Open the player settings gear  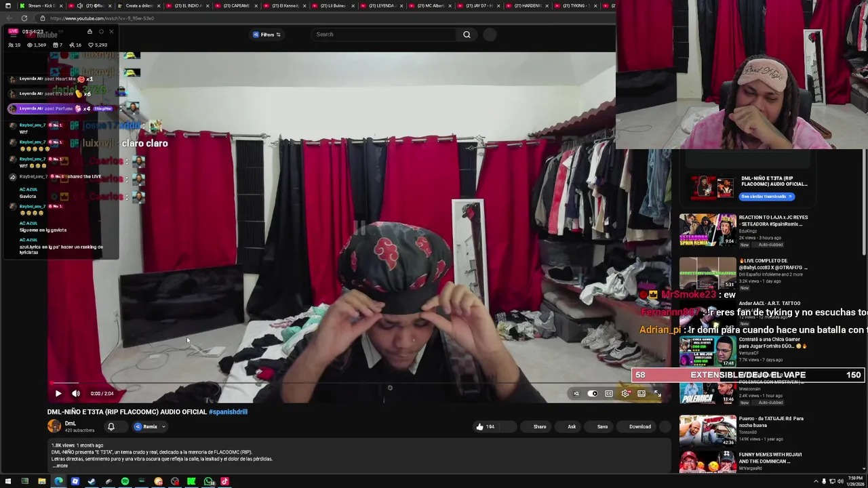625,393
